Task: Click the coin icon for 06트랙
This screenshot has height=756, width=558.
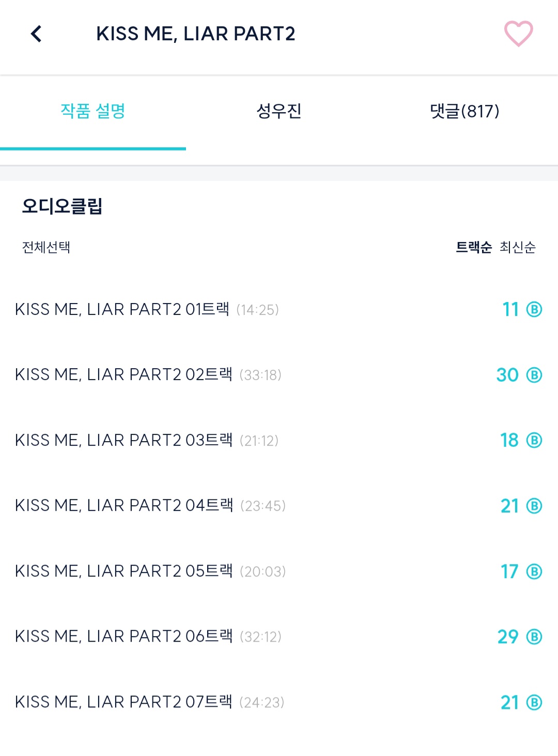Action: [x=534, y=637]
